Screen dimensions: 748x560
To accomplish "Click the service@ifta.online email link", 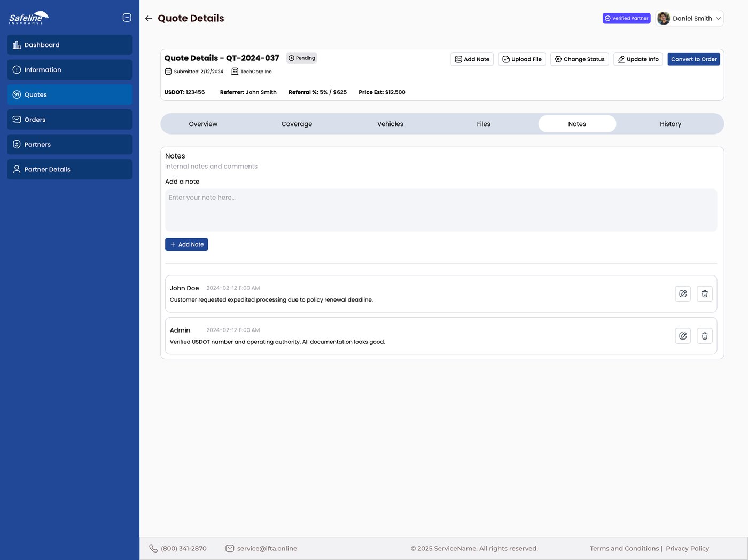I will (267, 548).
